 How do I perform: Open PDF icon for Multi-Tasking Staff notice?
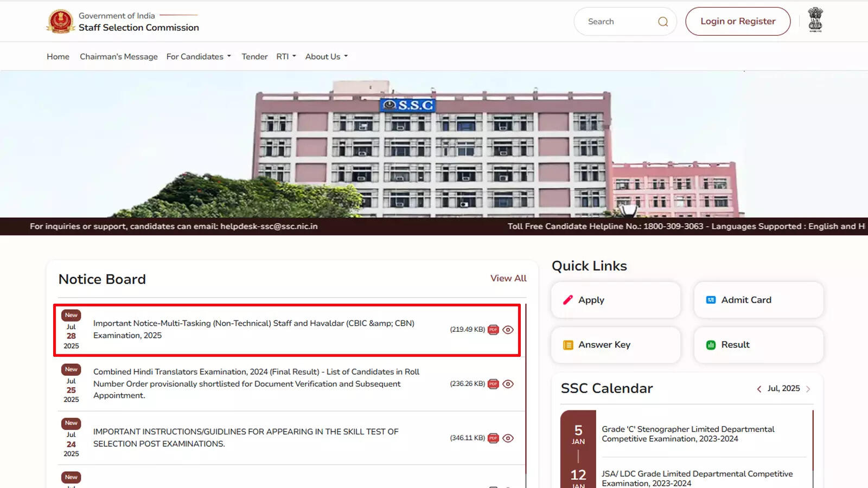click(493, 330)
